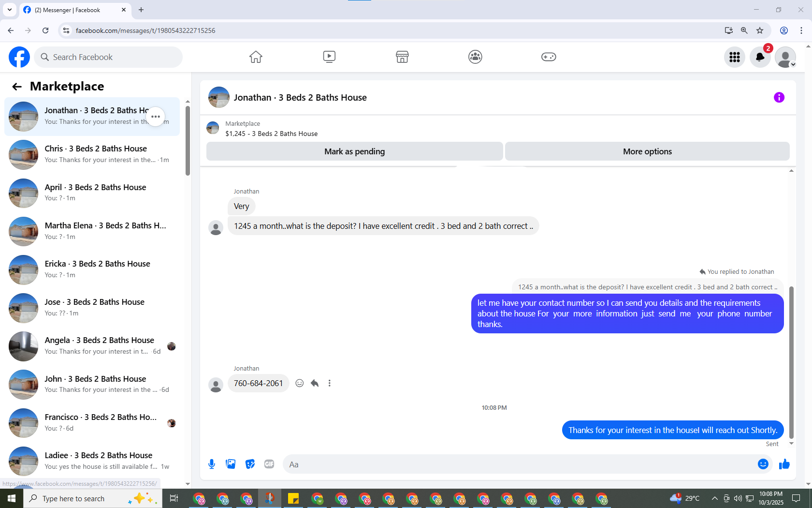Record a voice clip
This screenshot has height=508, width=812.
(212, 464)
